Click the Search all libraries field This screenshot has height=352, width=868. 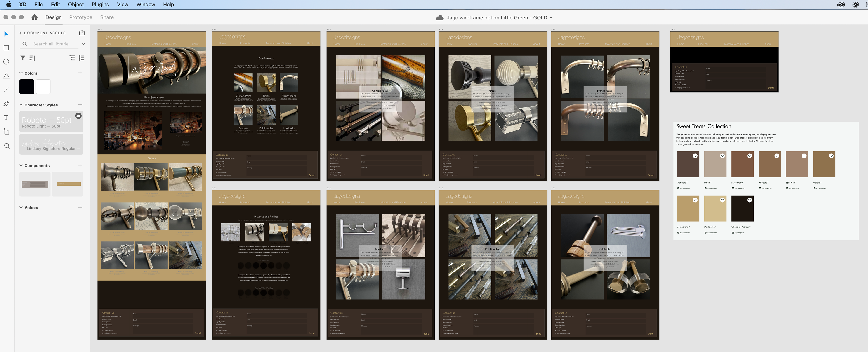click(x=51, y=44)
